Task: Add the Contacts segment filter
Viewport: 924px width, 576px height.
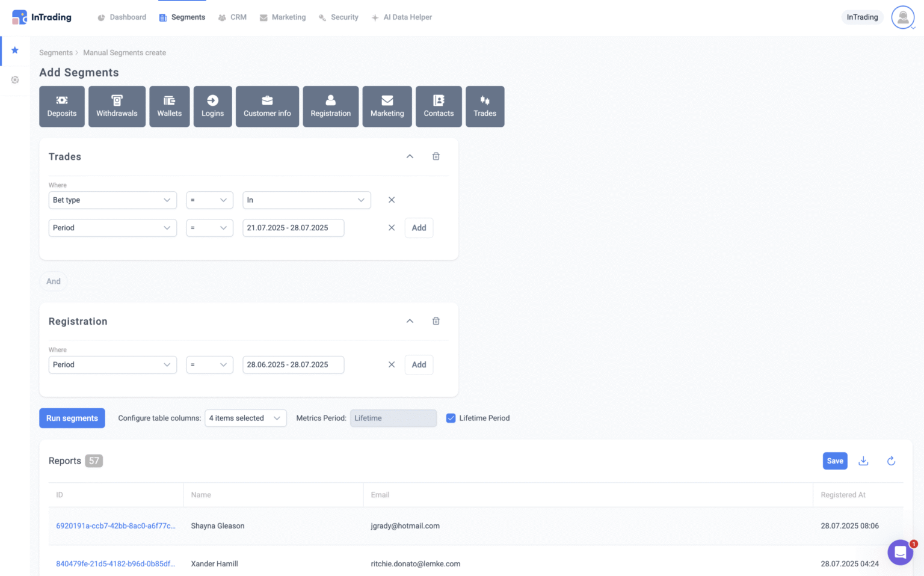Action: pyautogui.click(x=439, y=106)
